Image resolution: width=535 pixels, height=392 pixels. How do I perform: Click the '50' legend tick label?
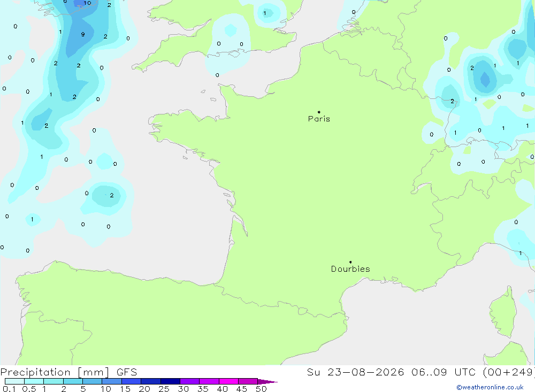tap(261, 389)
